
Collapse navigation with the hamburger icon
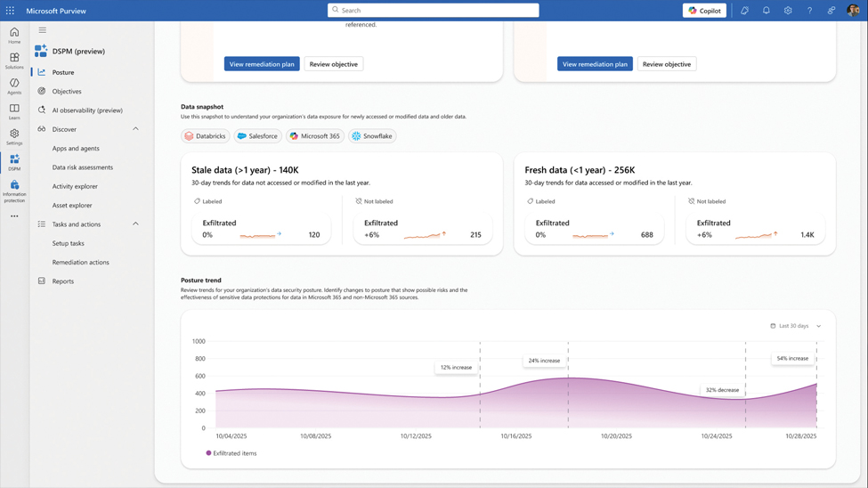tap(43, 30)
